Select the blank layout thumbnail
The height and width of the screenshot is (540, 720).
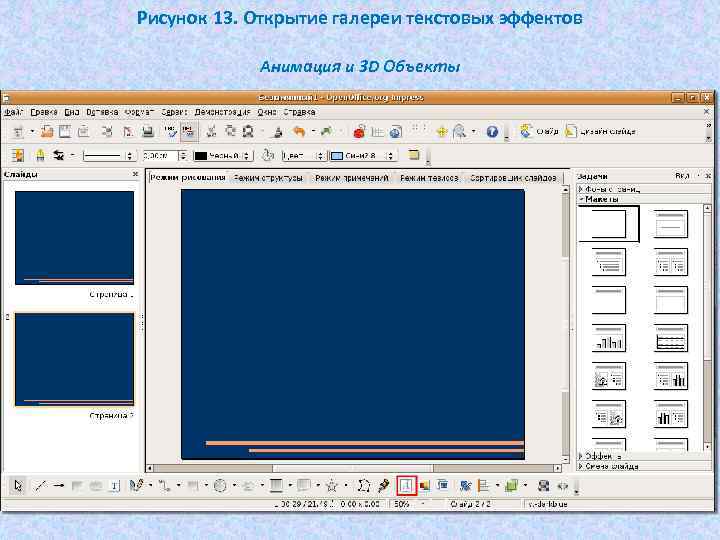pos(608,224)
